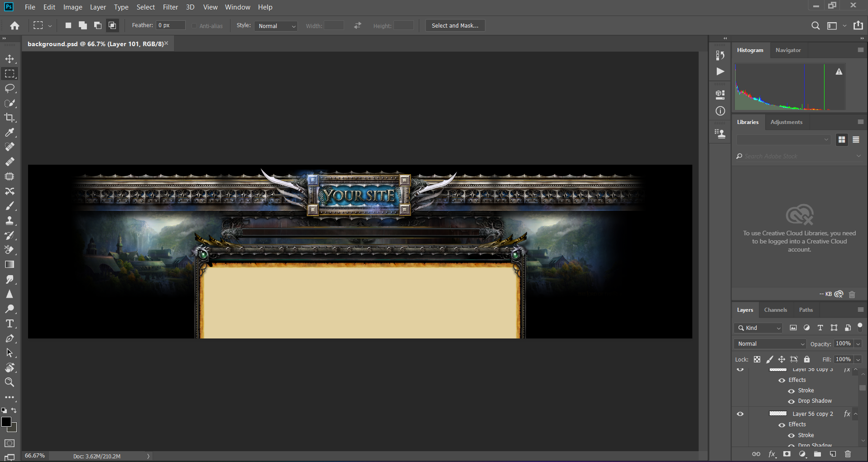Select the Brush tool
Viewport: 868px width, 462px height.
tap(10, 206)
